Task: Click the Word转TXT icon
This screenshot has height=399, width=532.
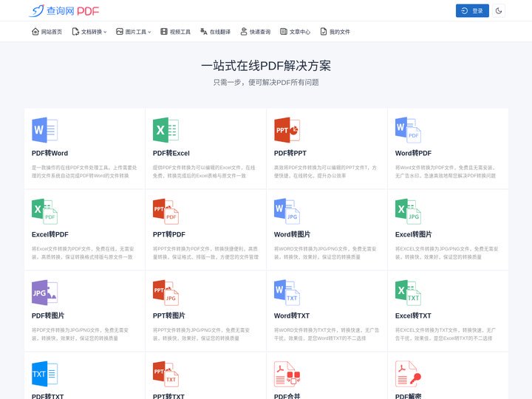Action: click(287, 293)
